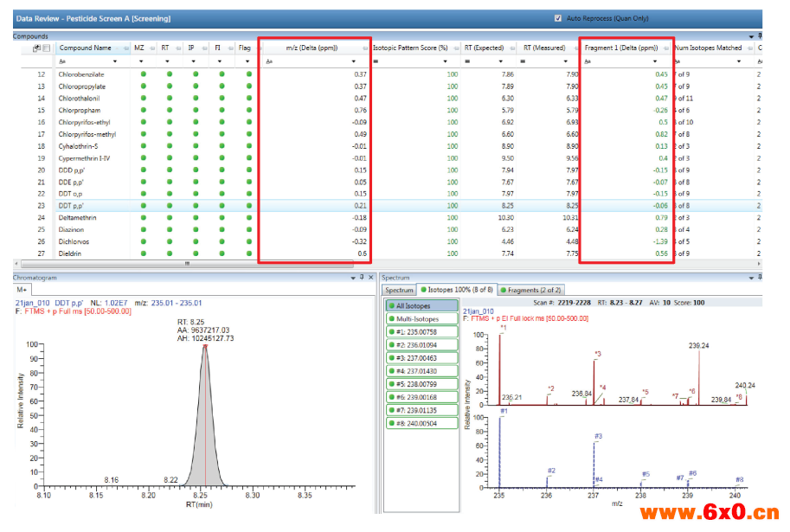The height and width of the screenshot is (532, 790).
Task: Open the Compounds panel options arrow
Action: coord(751,37)
